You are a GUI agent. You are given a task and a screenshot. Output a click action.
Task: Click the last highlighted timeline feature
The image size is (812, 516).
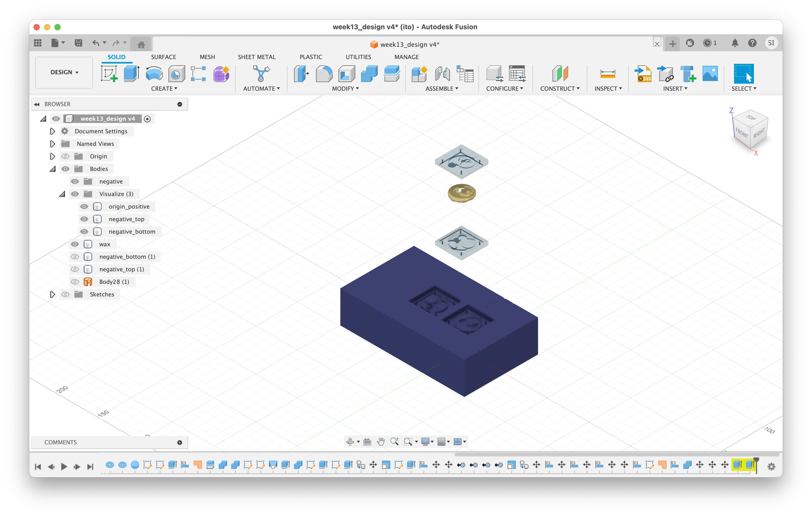[x=750, y=465]
